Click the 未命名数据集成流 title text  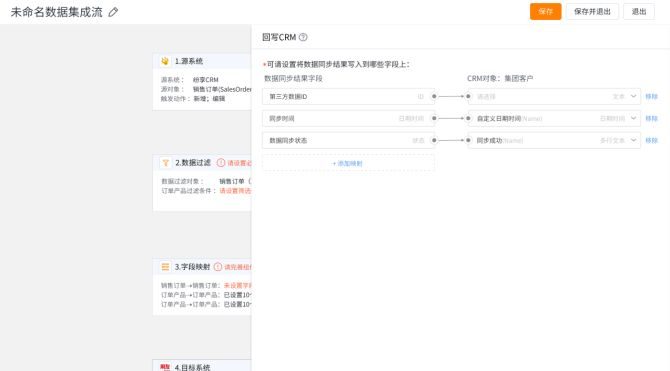click(56, 12)
